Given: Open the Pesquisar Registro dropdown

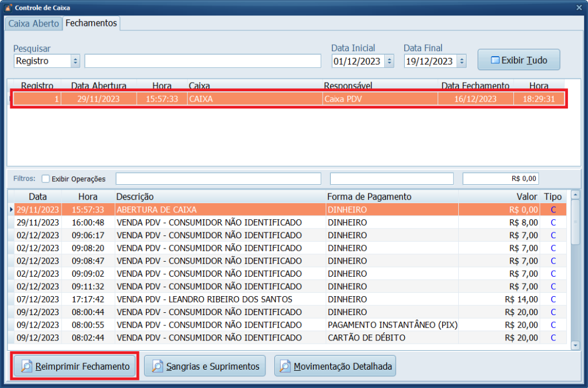Looking at the screenshot, I should click(75, 61).
